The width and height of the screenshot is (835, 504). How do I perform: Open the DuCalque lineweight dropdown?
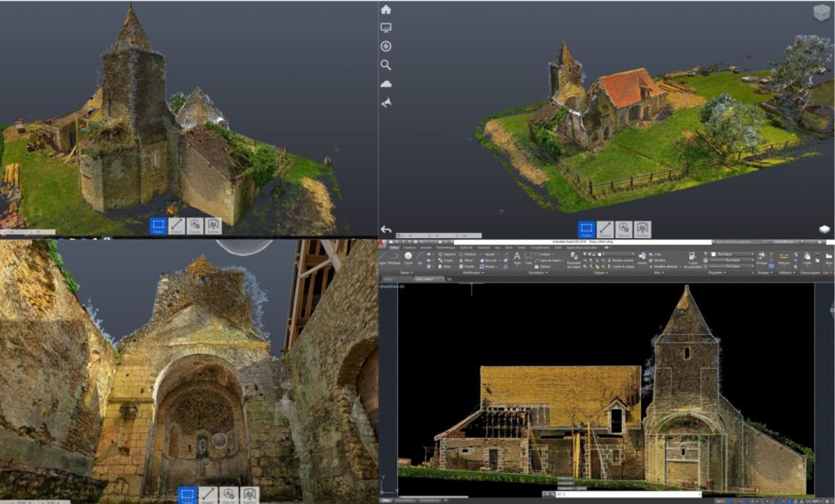point(732,260)
